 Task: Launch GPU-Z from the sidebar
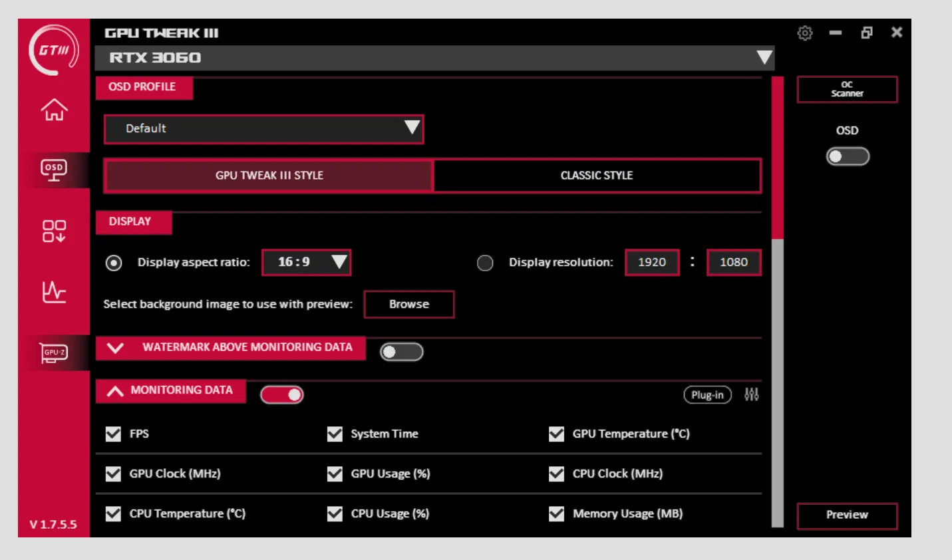click(54, 352)
